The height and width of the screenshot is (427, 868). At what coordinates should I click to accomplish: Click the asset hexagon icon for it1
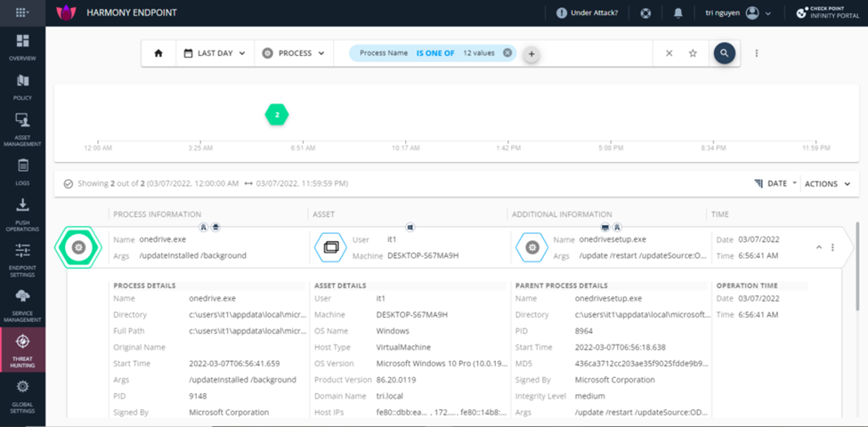(x=330, y=247)
